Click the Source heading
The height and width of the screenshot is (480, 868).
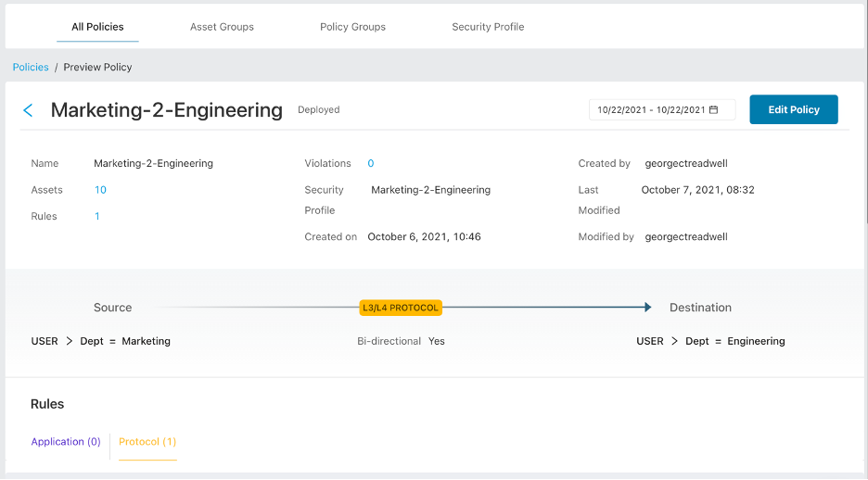pos(112,308)
